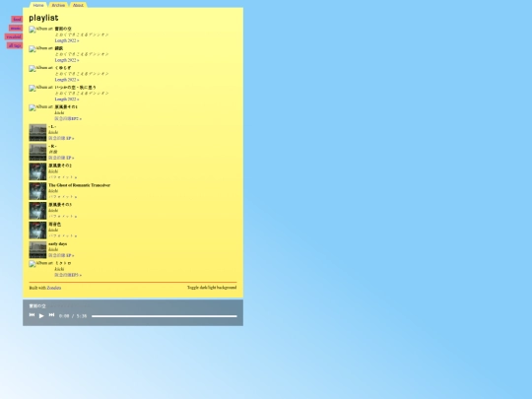Image resolution: width=532 pixels, height=399 pixels.
Task: Open the About tab
Action: click(x=78, y=5)
